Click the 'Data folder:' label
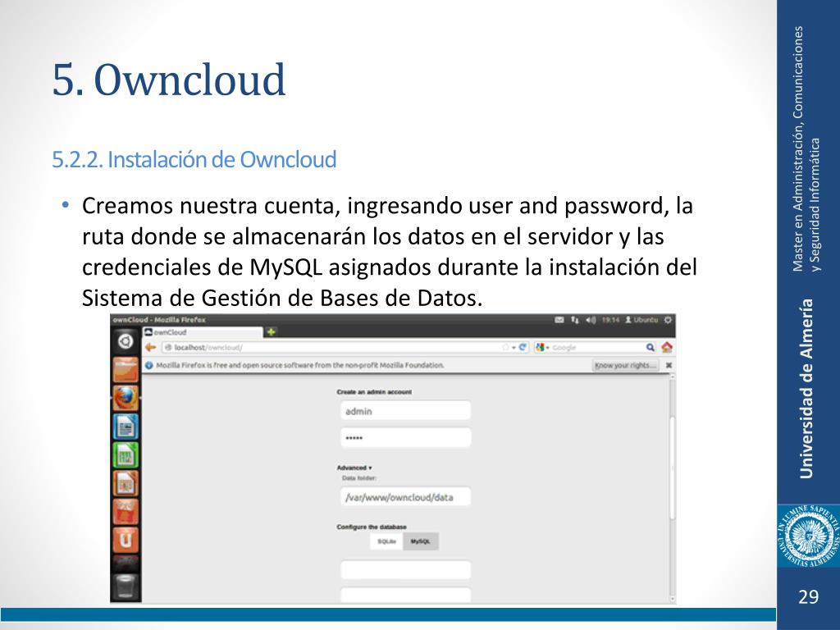Screen dimensions: 840x630 (359, 478)
